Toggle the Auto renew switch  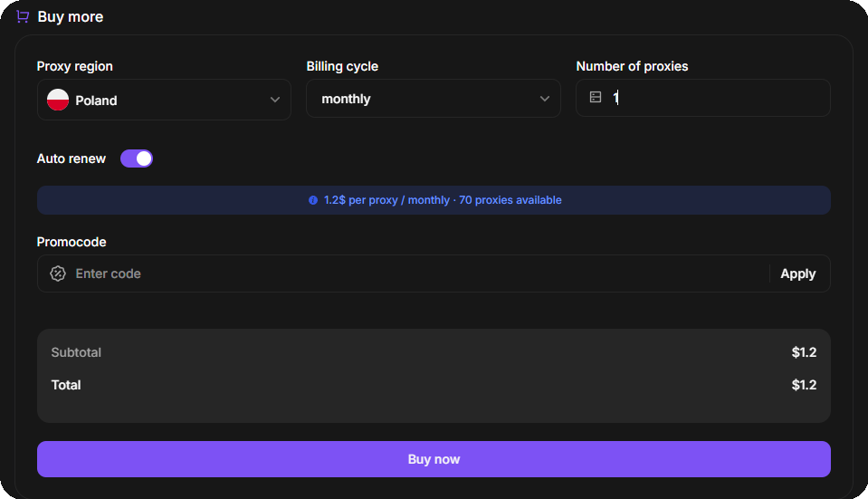(x=137, y=158)
